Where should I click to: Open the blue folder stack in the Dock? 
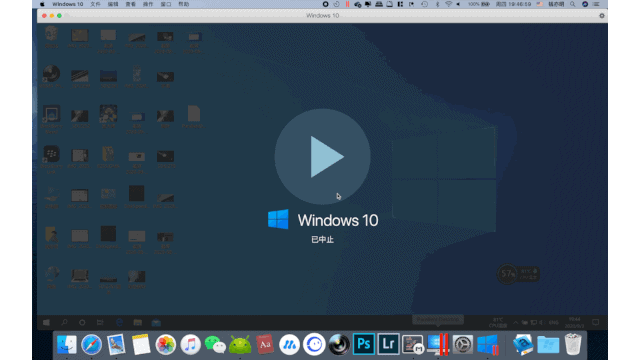[x=548, y=344]
